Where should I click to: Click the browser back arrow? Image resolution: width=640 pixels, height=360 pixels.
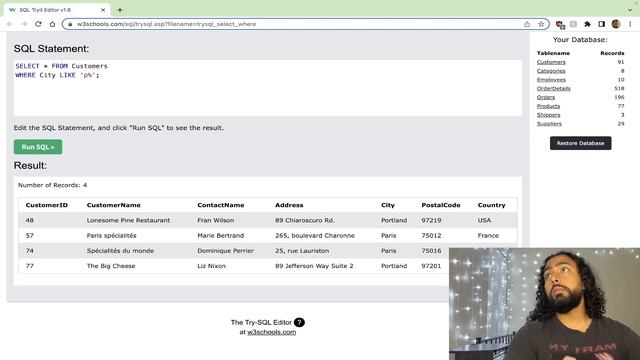pyautogui.click(x=10, y=24)
